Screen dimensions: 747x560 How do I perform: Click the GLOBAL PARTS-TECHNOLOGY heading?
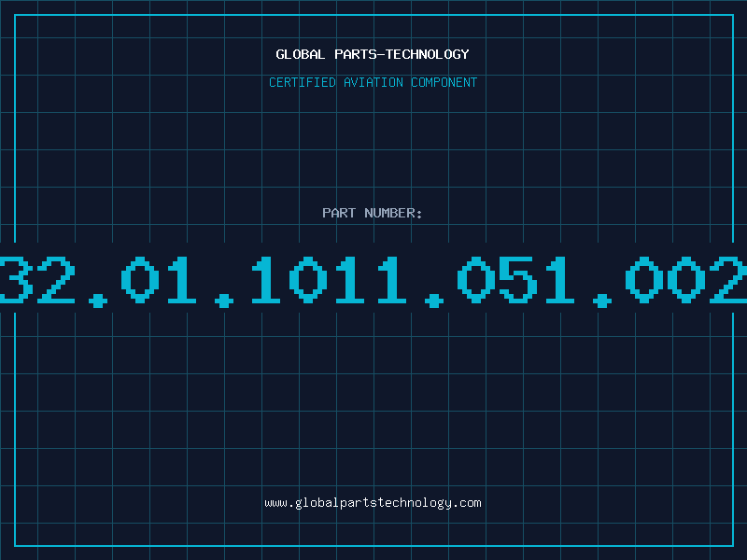373,54
